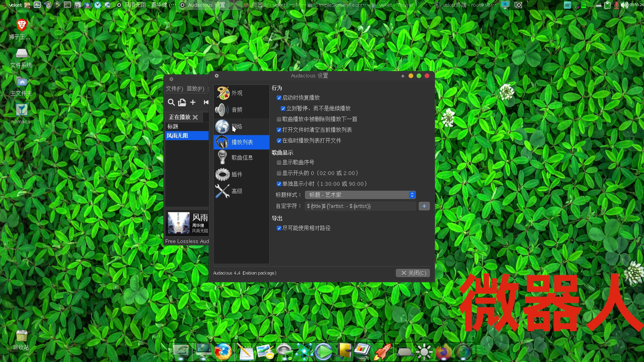Toggle 单独显示小时 checkbox
Screen dimensions: 644x362
click(x=279, y=184)
